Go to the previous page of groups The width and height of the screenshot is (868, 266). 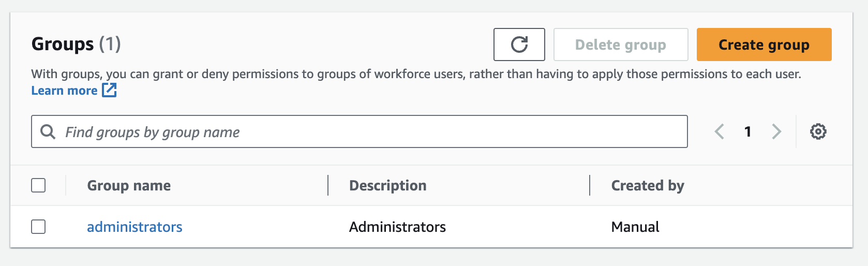pyautogui.click(x=719, y=131)
